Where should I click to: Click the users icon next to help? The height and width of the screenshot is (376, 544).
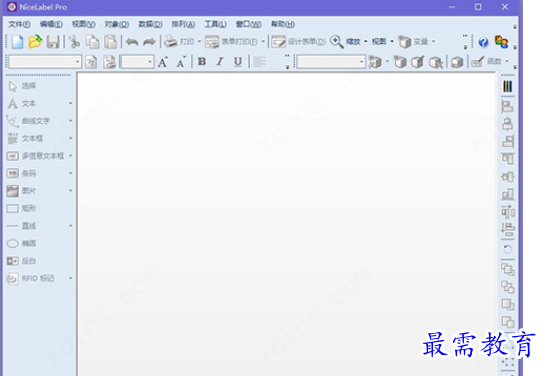[502, 42]
